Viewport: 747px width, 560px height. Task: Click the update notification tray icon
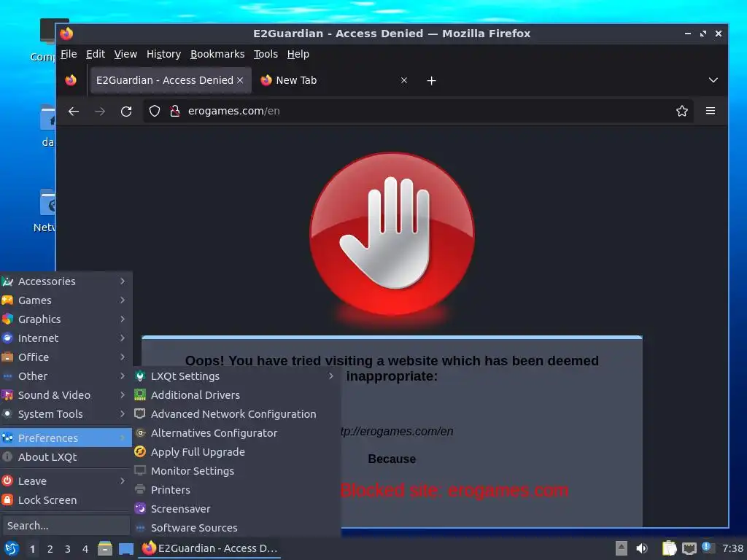(x=708, y=548)
